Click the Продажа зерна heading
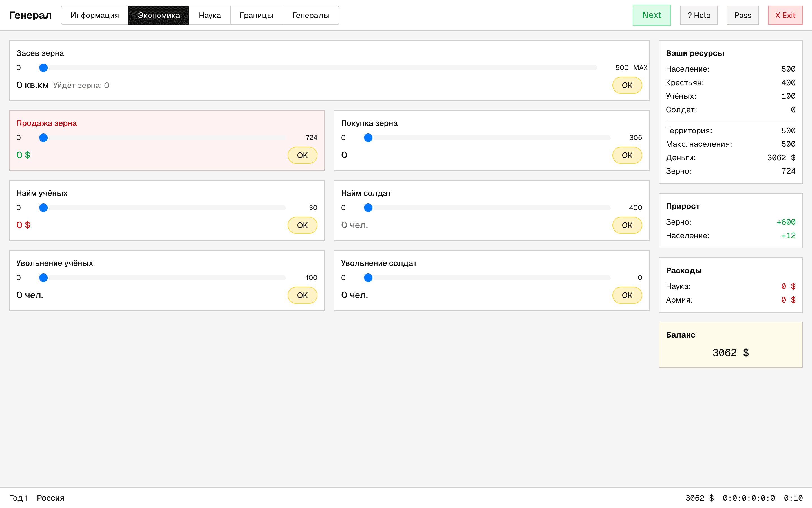Viewport: 812px width, 508px height. pyautogui.click(x=46, y=123)
